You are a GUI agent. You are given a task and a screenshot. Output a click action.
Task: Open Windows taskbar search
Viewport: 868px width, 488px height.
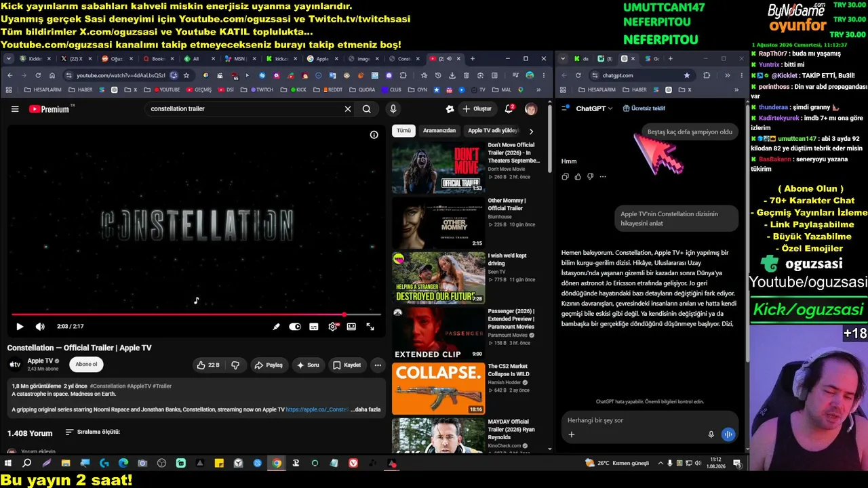(27, 464)
